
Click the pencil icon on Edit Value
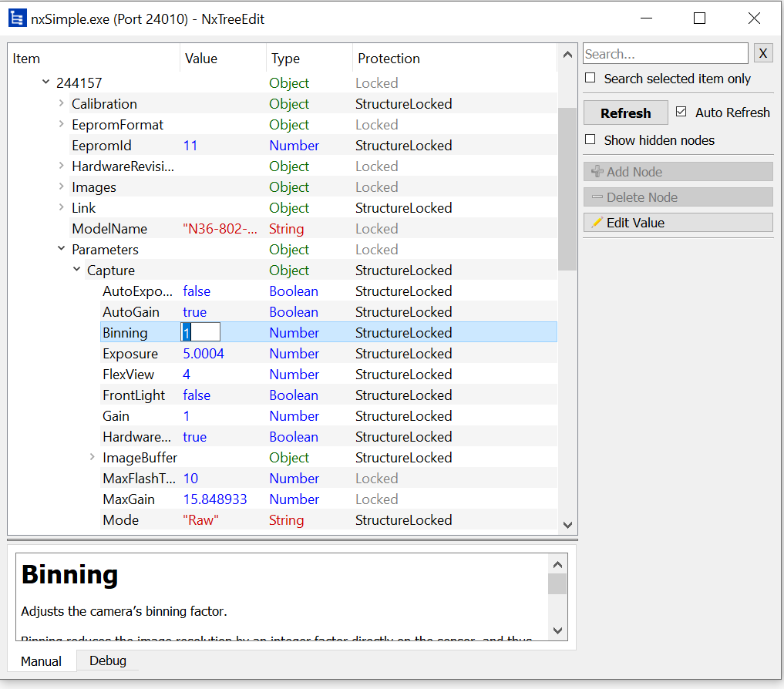(597, 223)
